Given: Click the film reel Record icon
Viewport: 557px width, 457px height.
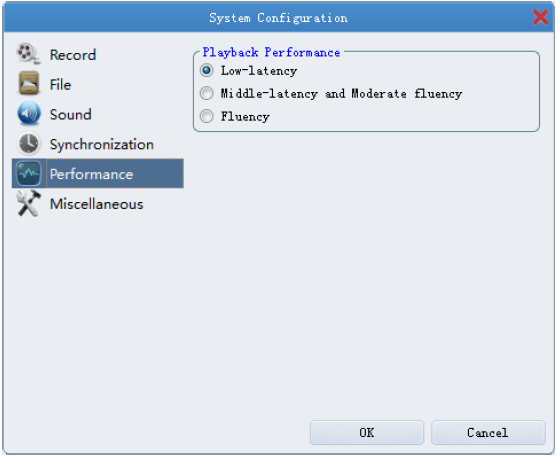Looking at the screenshot, I should click(x=28, y=54).
